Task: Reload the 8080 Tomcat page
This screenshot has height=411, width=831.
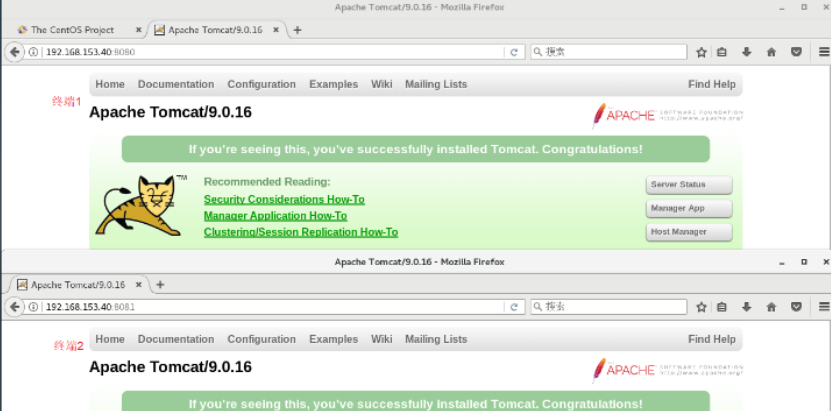Action: pyautogui.click(x=514, y=52)
